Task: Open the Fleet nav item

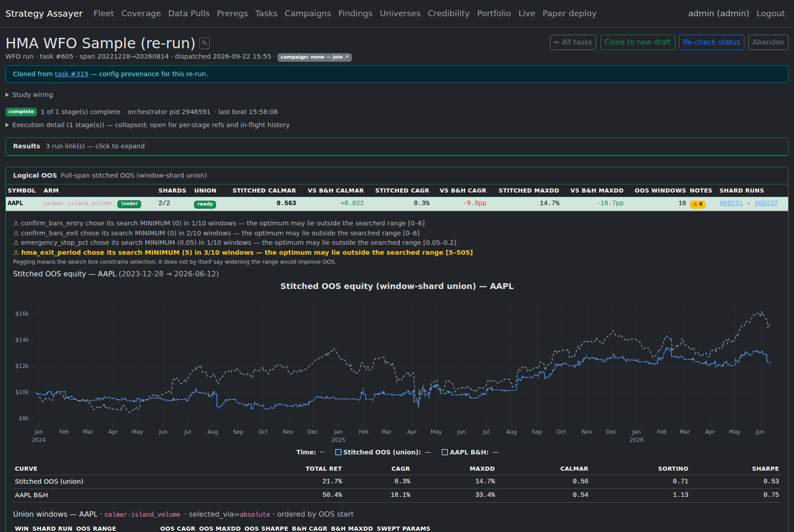Action: point(104,14)
